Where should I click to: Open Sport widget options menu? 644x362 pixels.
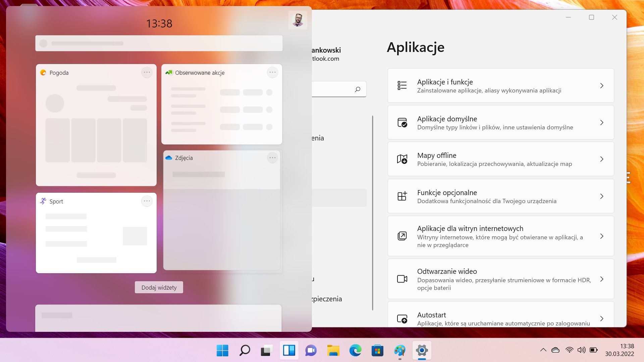click(x=147, y=201)
